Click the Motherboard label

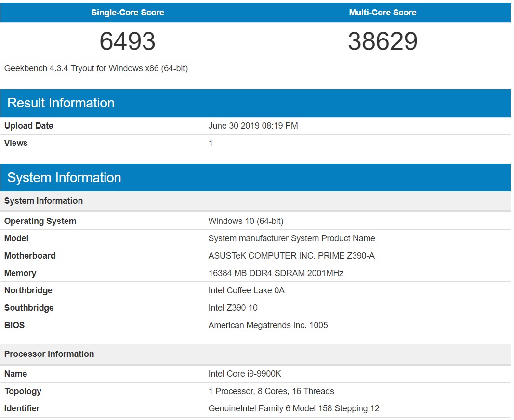pos(30,256)
